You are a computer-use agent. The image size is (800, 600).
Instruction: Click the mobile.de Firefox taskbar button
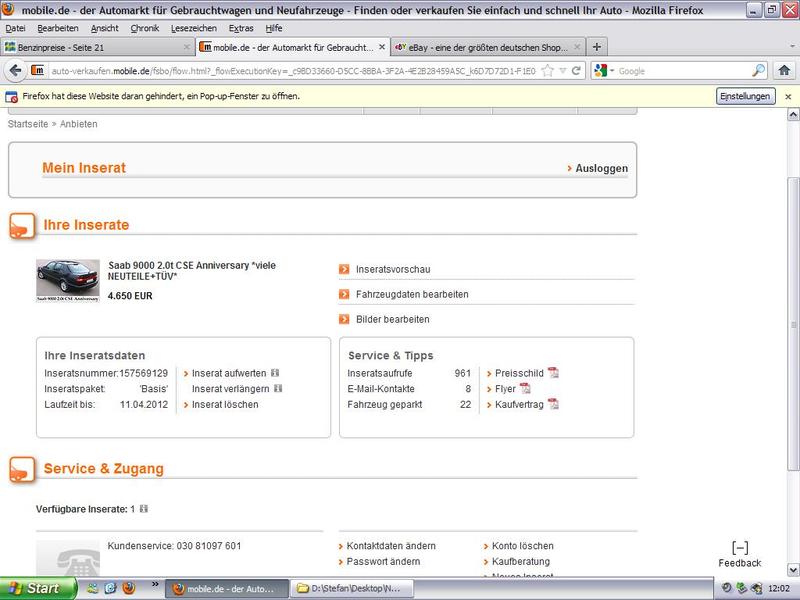(227, 589)
